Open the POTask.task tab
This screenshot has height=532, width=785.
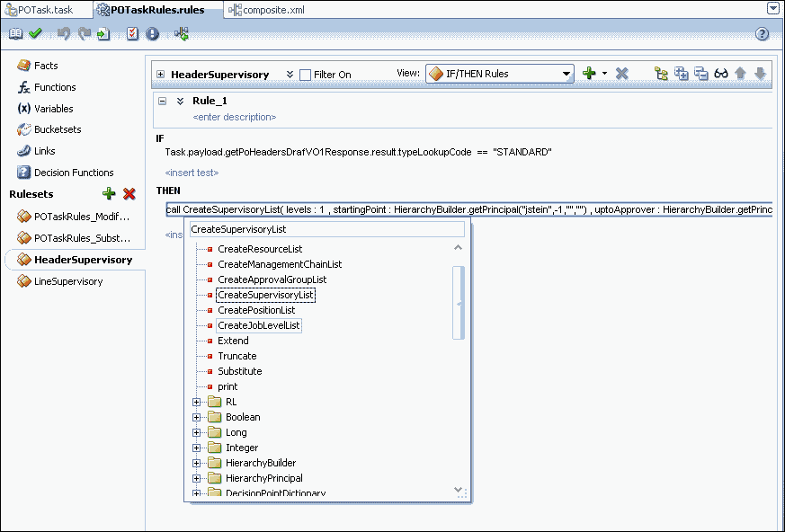point(45,8)
